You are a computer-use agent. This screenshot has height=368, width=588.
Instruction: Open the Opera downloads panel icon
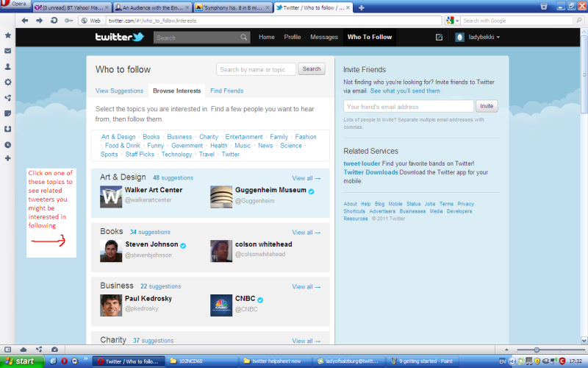point(7,129)
